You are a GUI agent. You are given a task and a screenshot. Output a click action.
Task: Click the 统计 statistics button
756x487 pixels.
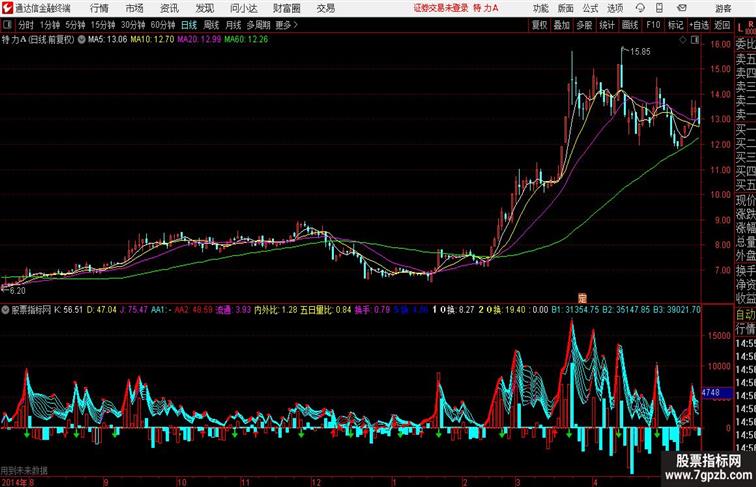(607, 25)
